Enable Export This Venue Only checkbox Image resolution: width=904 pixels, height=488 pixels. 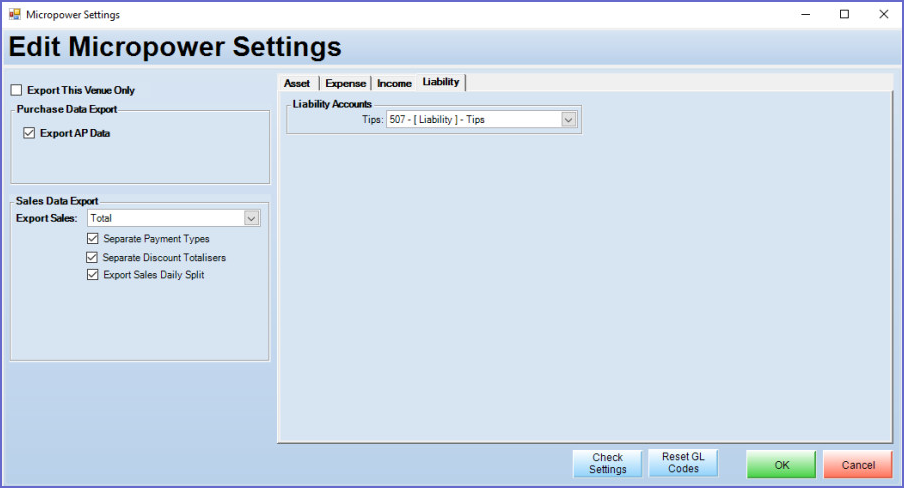pos(16,90)
